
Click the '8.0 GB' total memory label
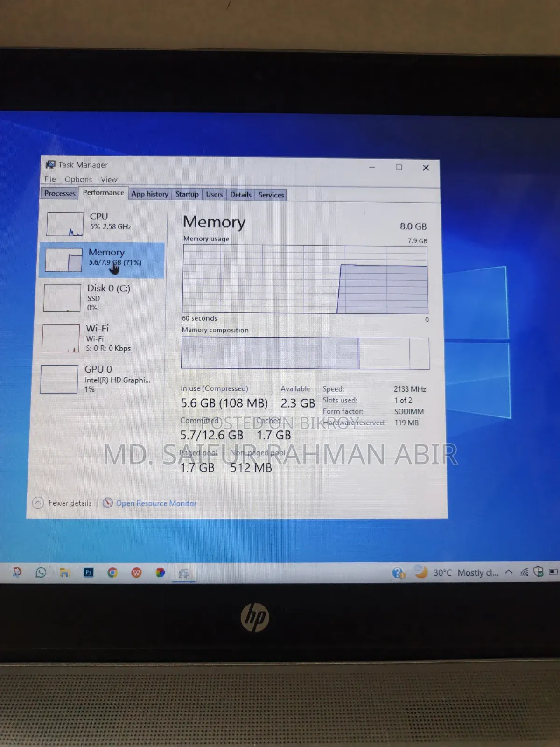(413, 226)
